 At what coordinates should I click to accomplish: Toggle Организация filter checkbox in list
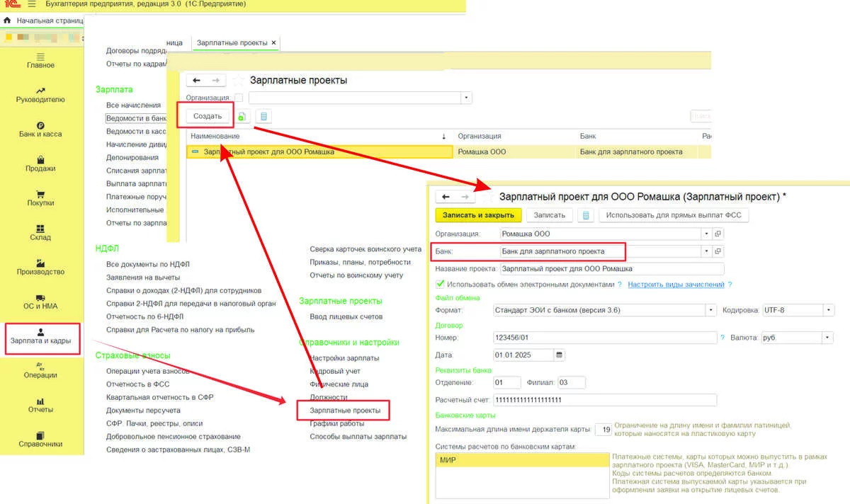[x=238, y=98]
